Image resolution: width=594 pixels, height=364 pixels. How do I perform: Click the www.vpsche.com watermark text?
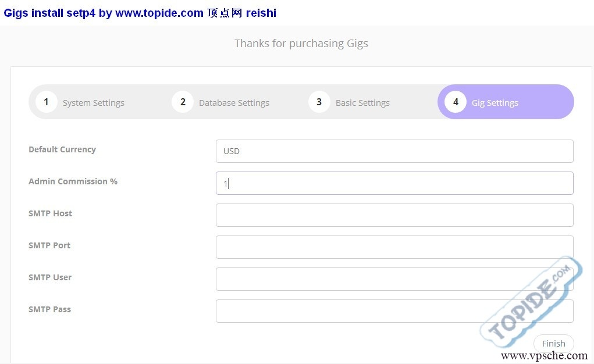[544, 356]
